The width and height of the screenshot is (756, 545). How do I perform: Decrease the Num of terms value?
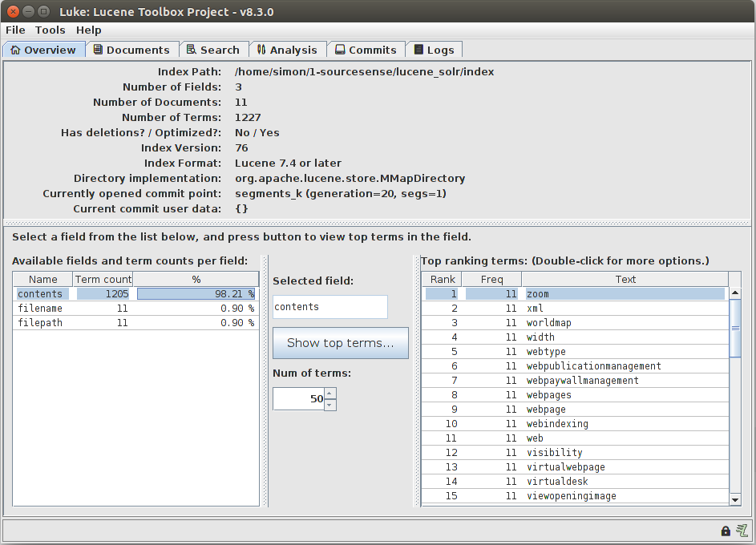coord(329,405)
